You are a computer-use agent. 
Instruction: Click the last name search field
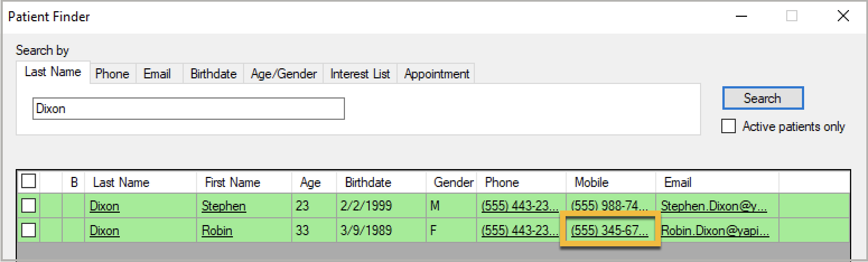[x=188, y=109]
